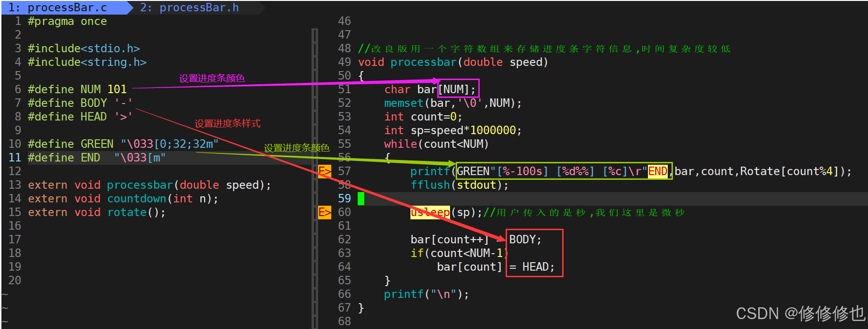Click 'char bar[NUM];' on line 51
Viewport: 868px width, 329px height.
[x=430, y=89]
